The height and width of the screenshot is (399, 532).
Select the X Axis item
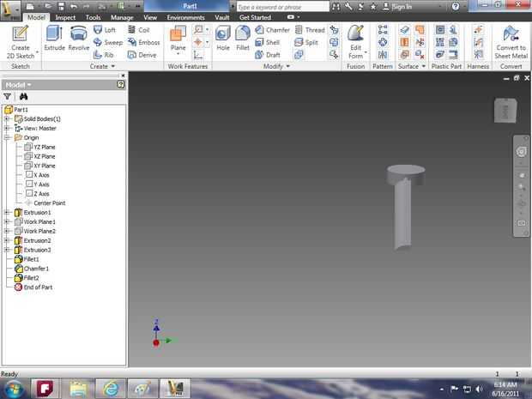point(37,175)
